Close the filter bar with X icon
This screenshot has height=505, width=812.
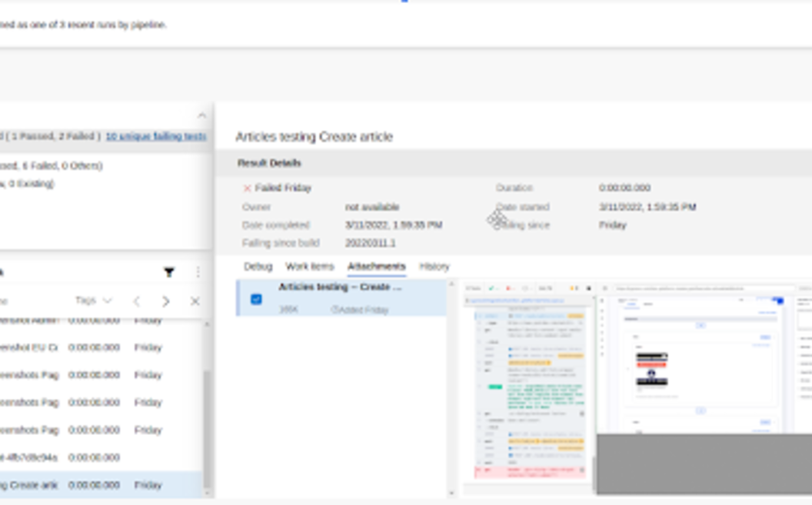point(195,301)
